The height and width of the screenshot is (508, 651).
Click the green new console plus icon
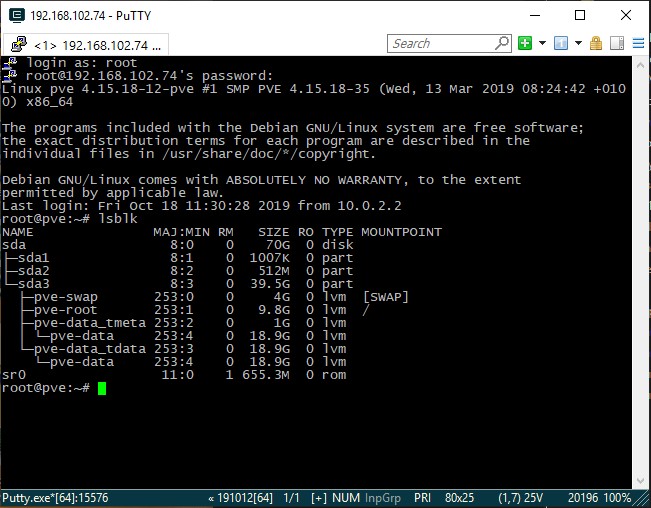pyautogui.click(x=525, y=43)
